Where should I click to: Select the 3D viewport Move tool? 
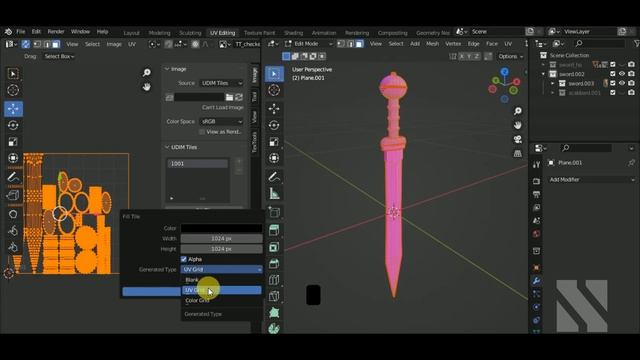tap(274, 109)
